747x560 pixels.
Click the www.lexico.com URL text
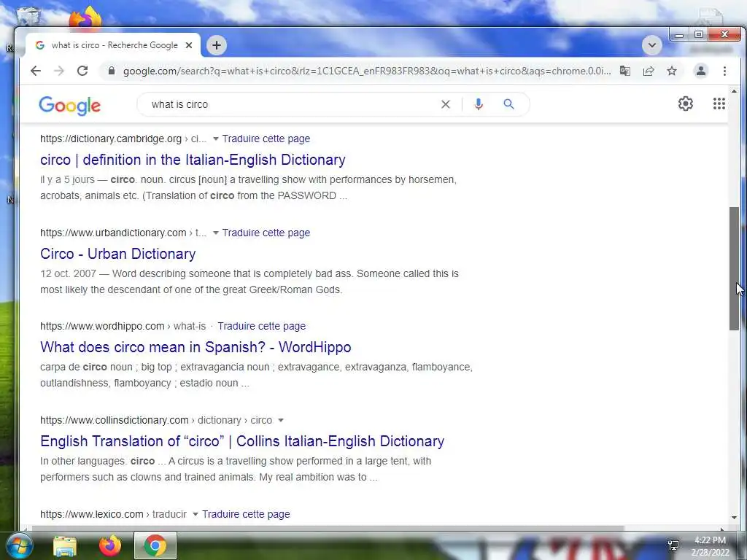click(91, 514)
